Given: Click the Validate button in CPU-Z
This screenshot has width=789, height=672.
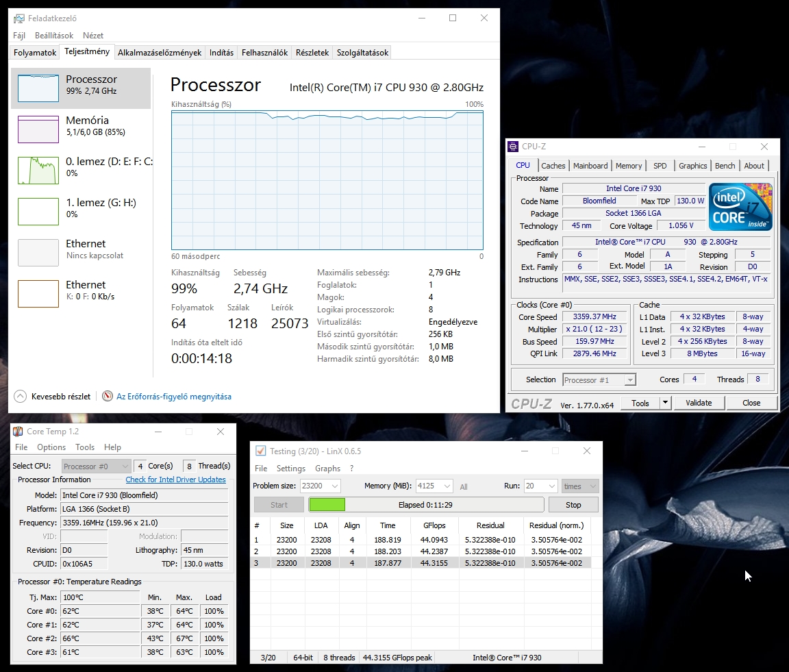Looking at the screenshot, I should click(699, 403).
